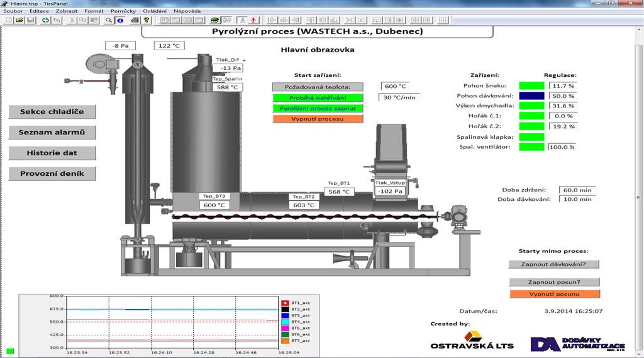Click the align bottom edges icon
Viewport: 644px width, 358px height.
334,19
